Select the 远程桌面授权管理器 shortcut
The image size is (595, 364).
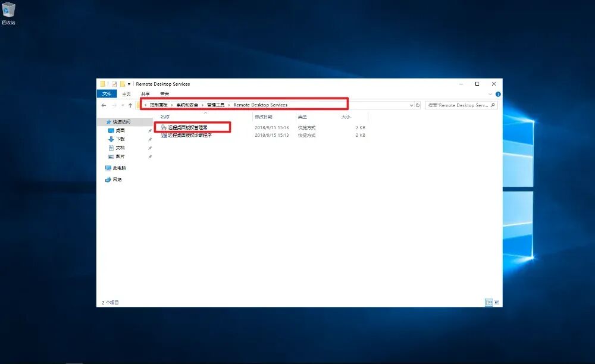tap(184, 127)
